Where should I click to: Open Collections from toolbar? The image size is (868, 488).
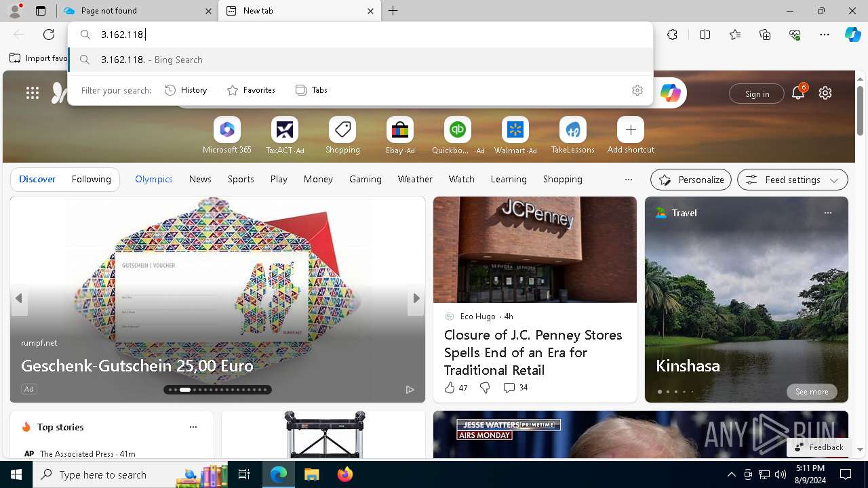tap(765, 35)
